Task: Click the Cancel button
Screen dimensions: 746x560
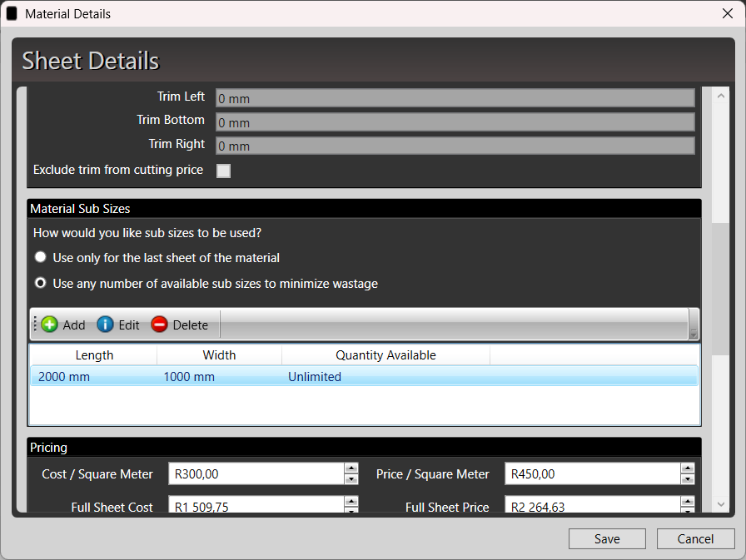Action: (695, 539)
